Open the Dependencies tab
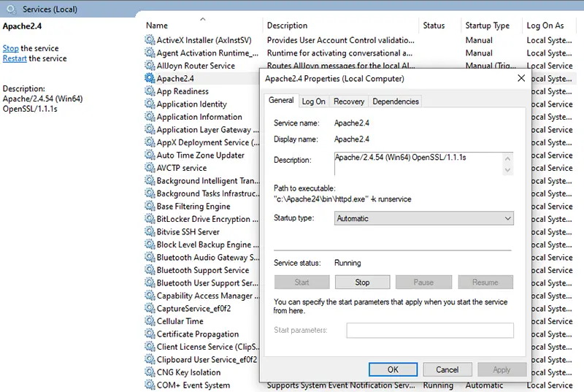 [396, 101]
